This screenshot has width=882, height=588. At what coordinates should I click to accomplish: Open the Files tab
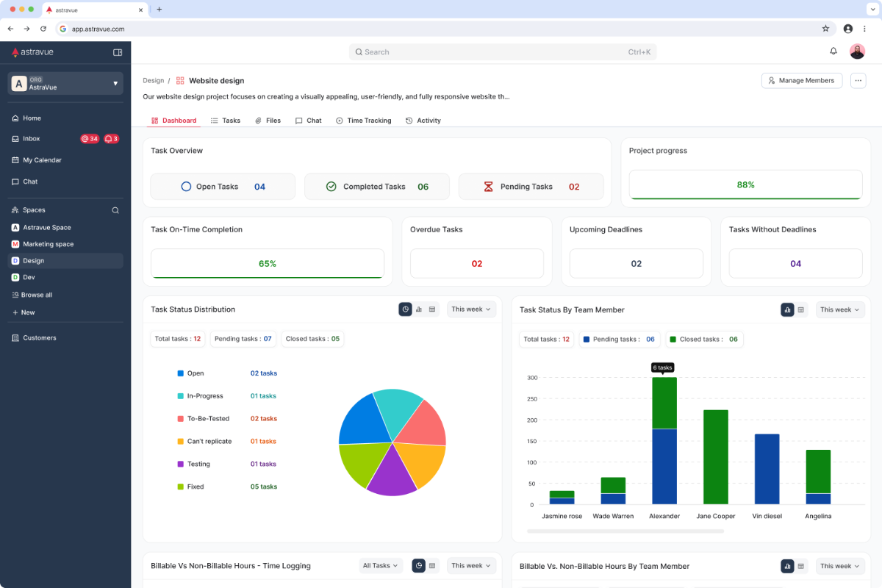point(268,121)
